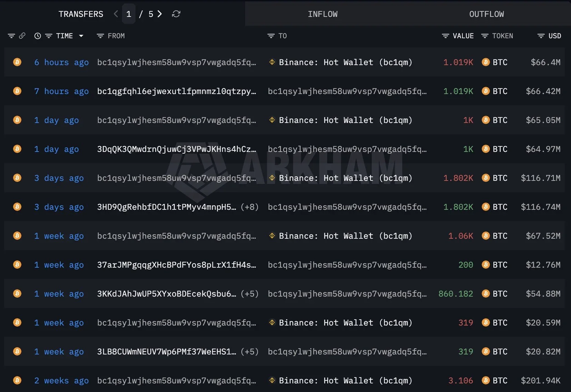Click the clock icon beside TIME

click(38, 36)
